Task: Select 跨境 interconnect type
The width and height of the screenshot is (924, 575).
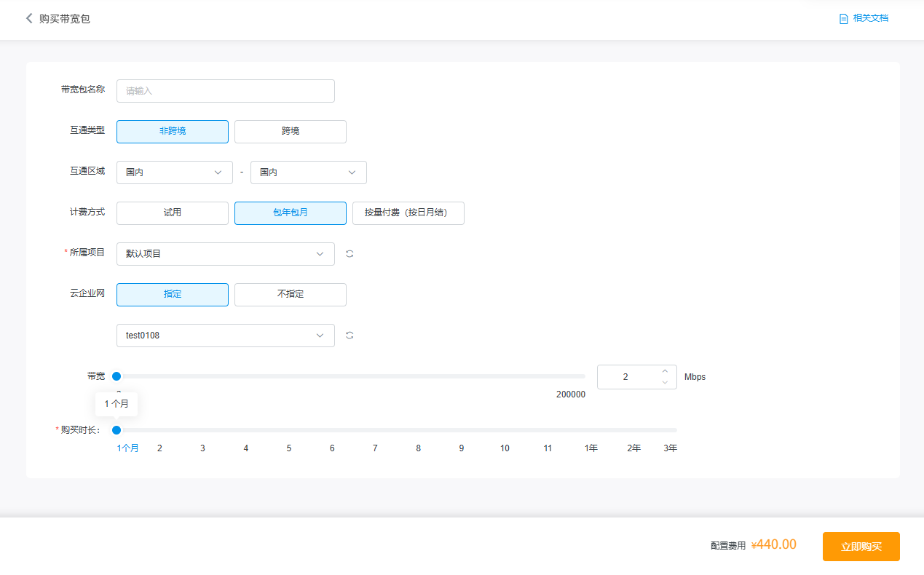Action: pyautogui.click(x=290, y=132)
